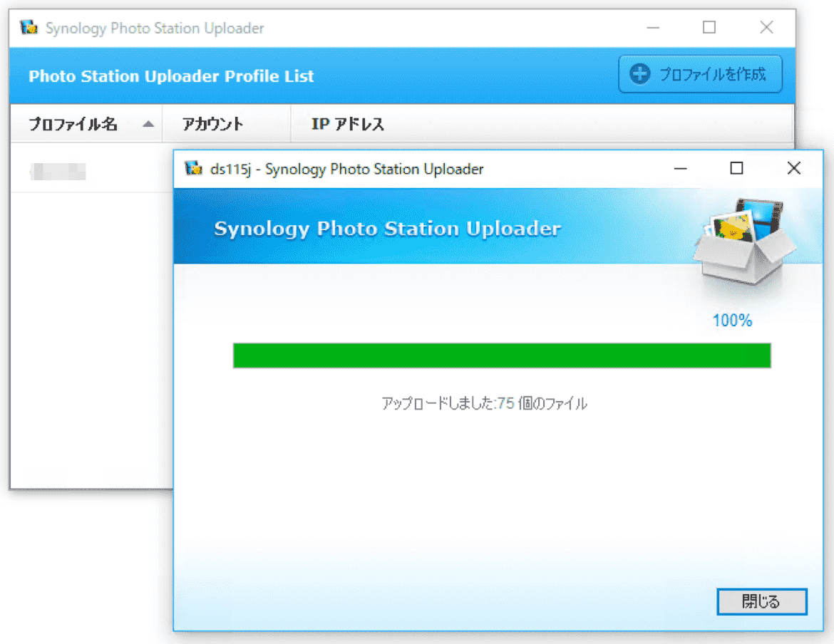This screenshot has height=644, width=834.
Task: Sort by the プロファイル名 column header
Action: (x=86, y=124)
